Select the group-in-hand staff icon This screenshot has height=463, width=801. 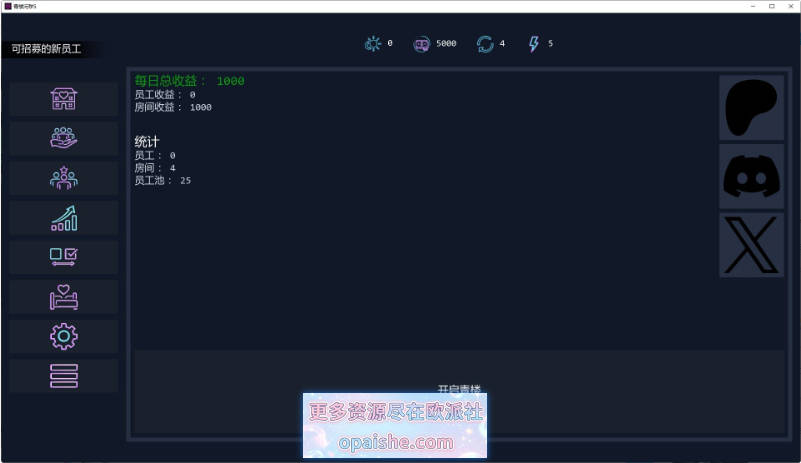[63, 138]
